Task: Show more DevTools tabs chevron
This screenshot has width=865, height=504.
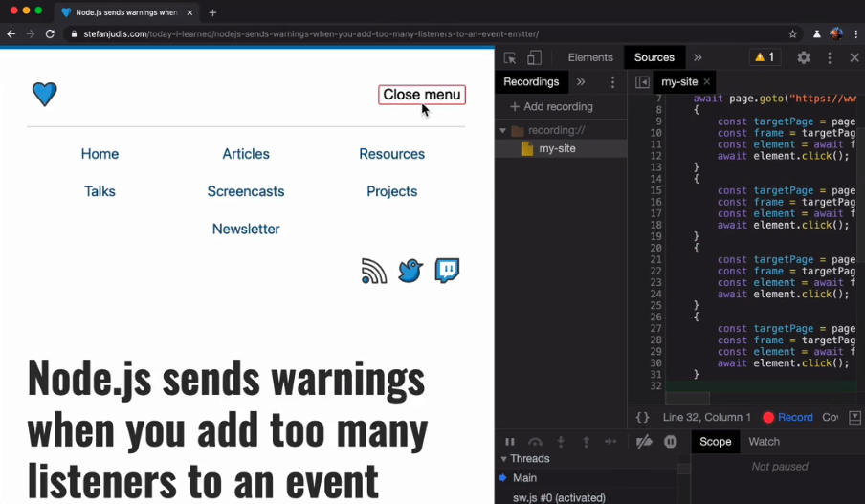Action: tap(698, 57)
